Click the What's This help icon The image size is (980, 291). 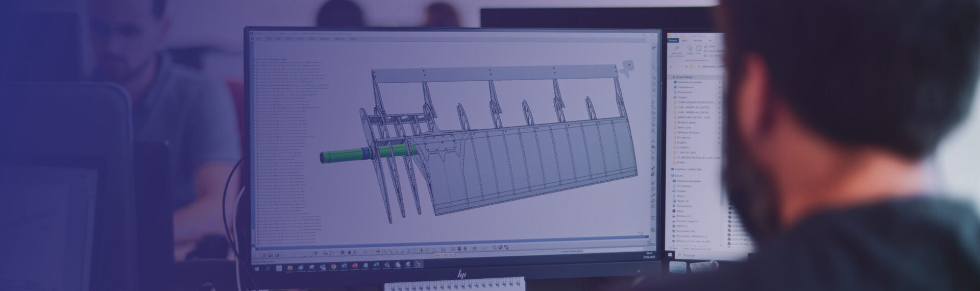tap(315, 253)
